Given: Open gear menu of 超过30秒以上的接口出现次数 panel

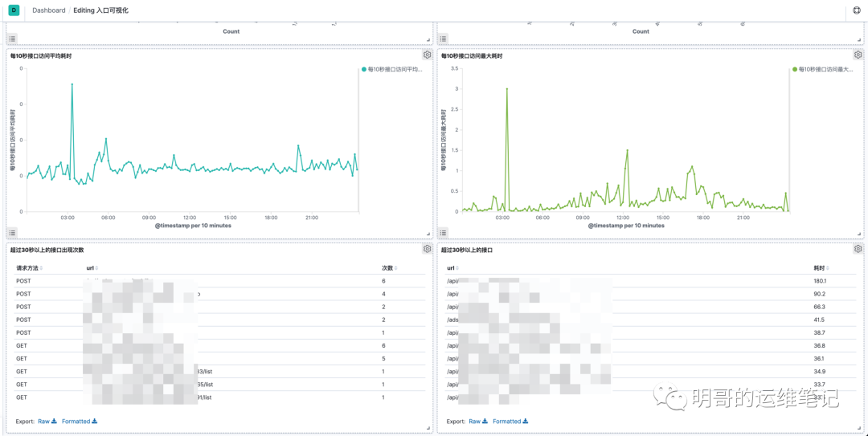Looking at the screenshot, I should click(x=427, y=249).
